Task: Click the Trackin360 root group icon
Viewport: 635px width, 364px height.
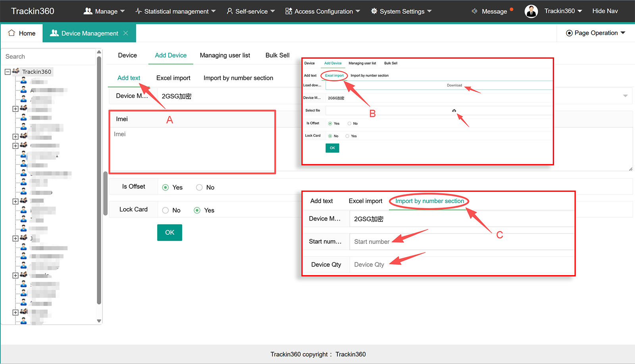Action: [16, 71]
